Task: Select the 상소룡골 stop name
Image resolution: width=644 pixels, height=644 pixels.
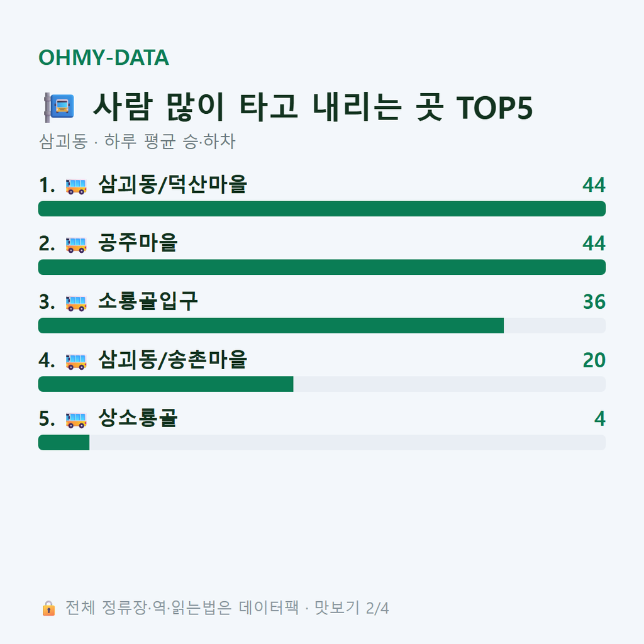Action: 138,418
